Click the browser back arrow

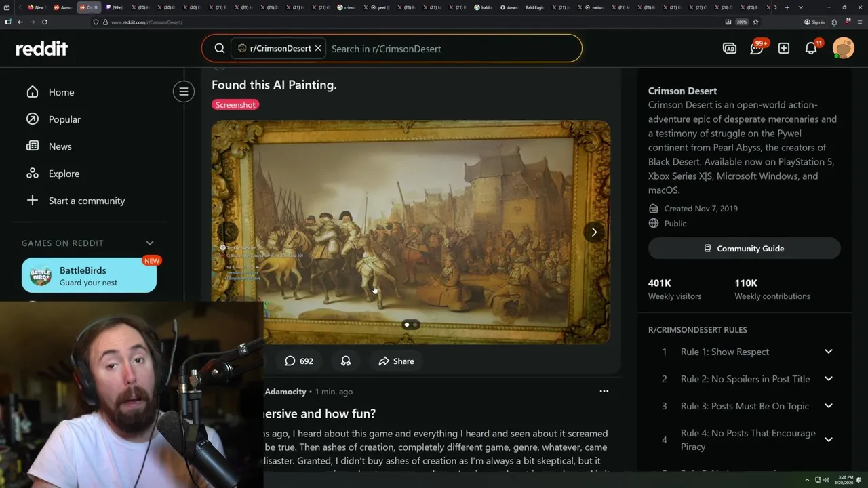(20, 22)
